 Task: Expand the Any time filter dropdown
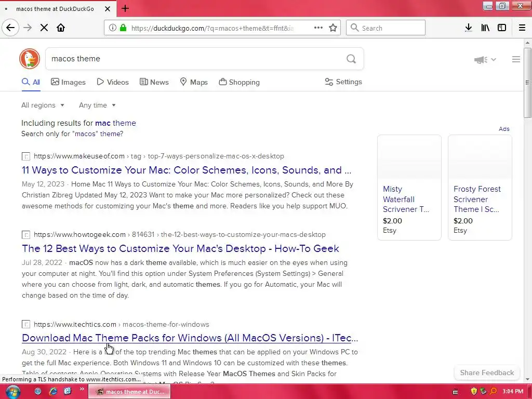pyautogui.click(x=97, y=105)
